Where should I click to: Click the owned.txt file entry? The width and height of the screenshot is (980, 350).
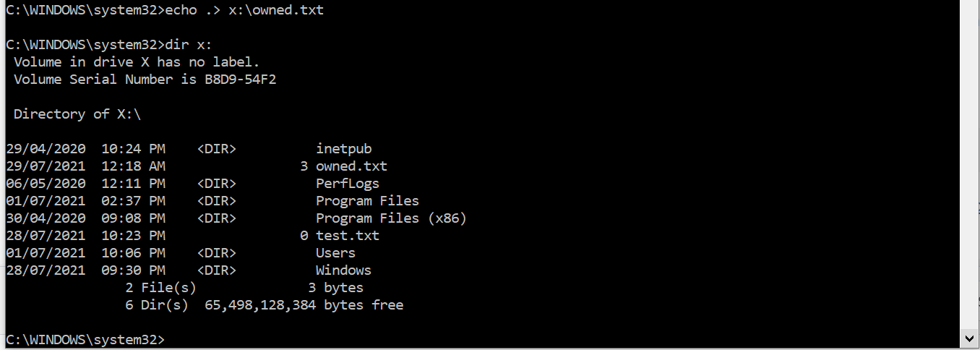(x=351, y=166)
